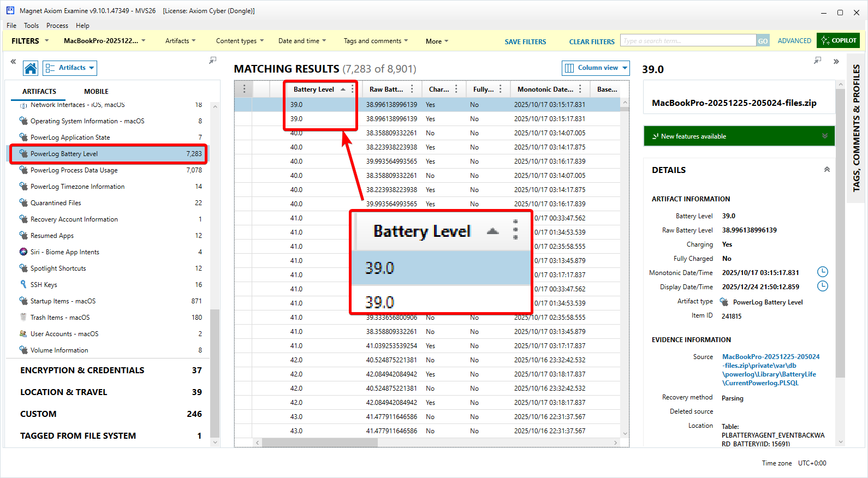The image size is (868, 478).
Task: Select the Raw Batt column header
Action: [386, 89]
